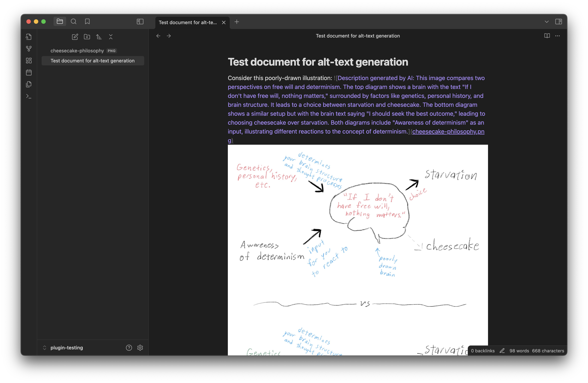Image resolution: width=588 pixels, height=383 pixels.
Task: Change file explorer sort order
Action: pos(99,37)
